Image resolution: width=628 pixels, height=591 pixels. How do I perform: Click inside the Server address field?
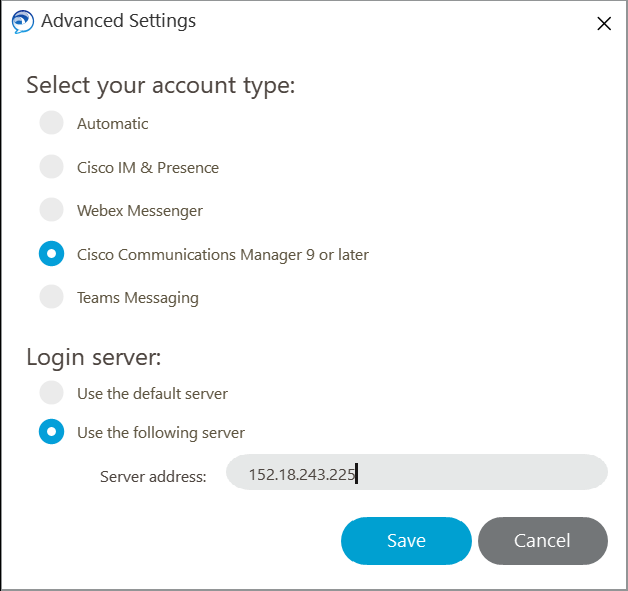click(x=417, y=472)
